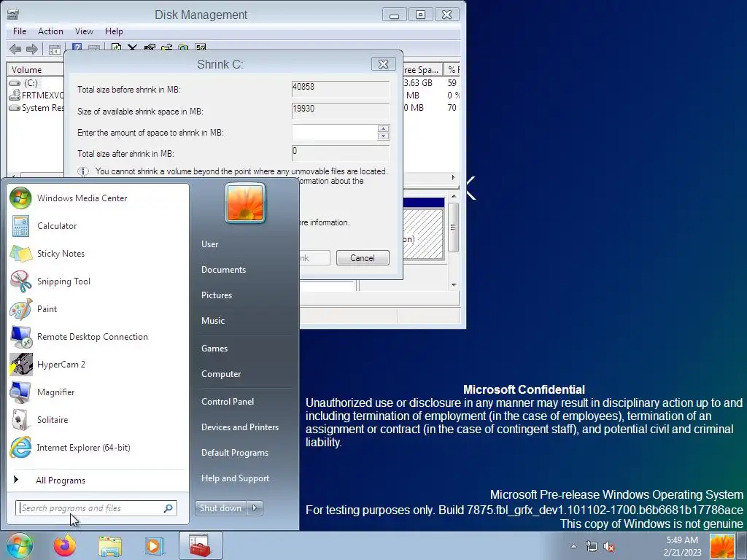The height and width of the screenshot is (560, 747).
Task: Open Pictures from Start menu
Action: click(217, 295)
